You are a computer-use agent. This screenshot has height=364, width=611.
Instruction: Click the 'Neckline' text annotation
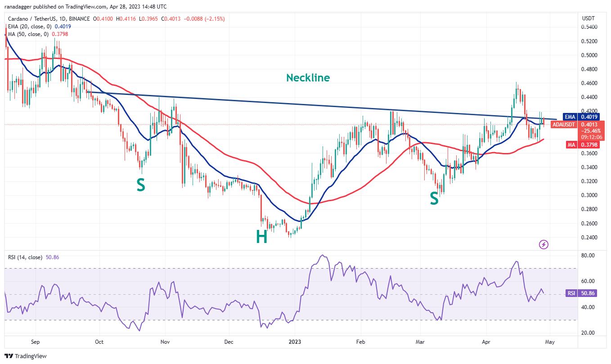click(x=308, y=78)
